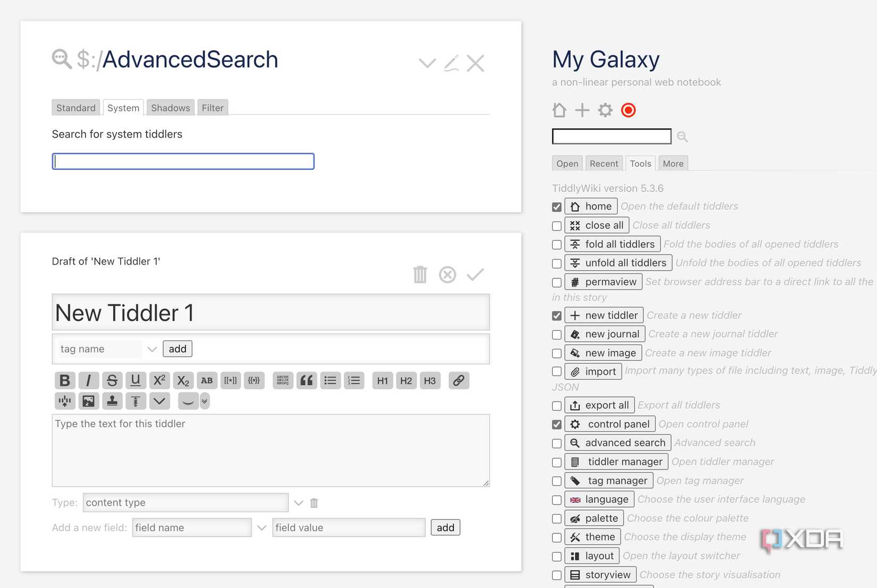Apply italic formatting to tiddler text
This screenshot has height=588, width=877.
[x=88, y=380]
